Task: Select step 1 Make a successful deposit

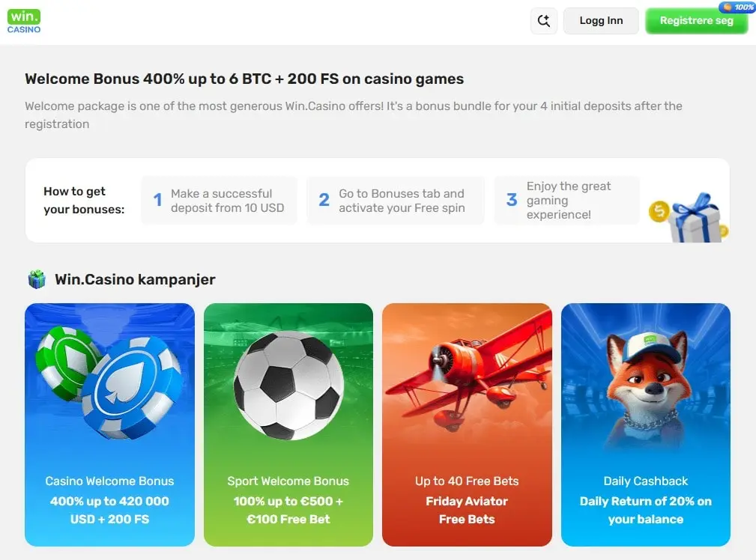Action: (x=220, y=201)
